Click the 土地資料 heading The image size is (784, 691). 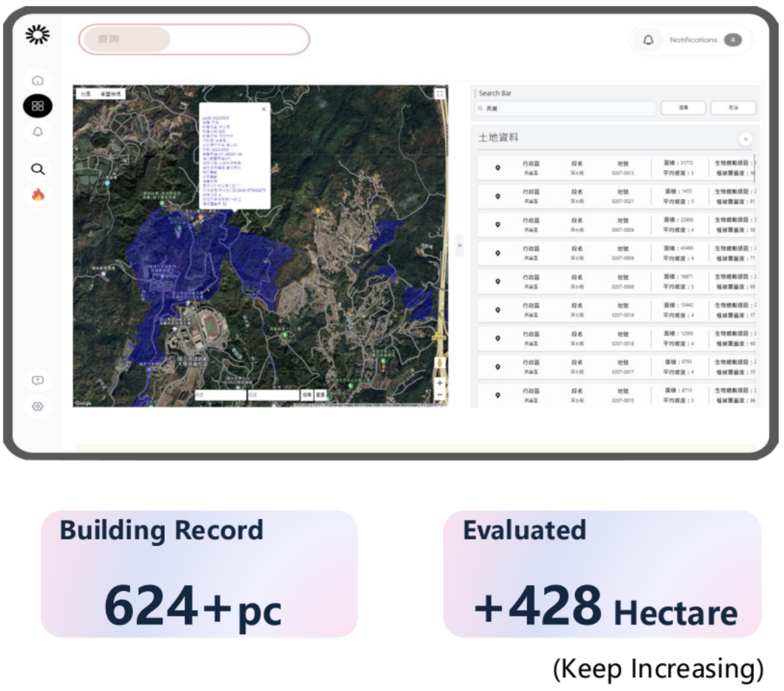pyautogui.click(x=498, y=137)
